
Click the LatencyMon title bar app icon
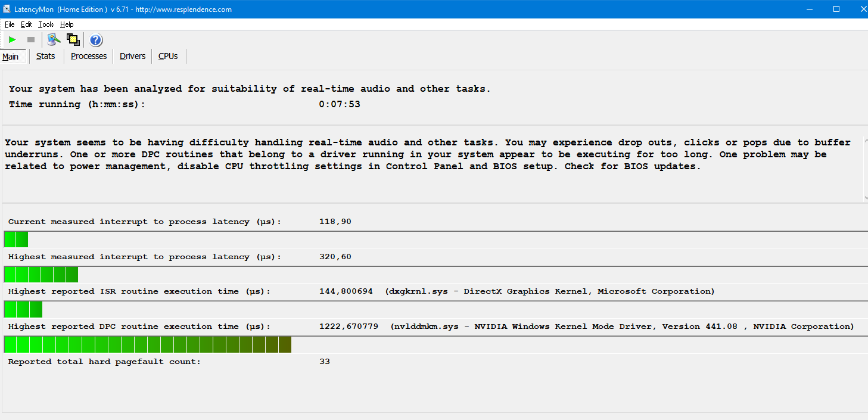pos(7,9)
